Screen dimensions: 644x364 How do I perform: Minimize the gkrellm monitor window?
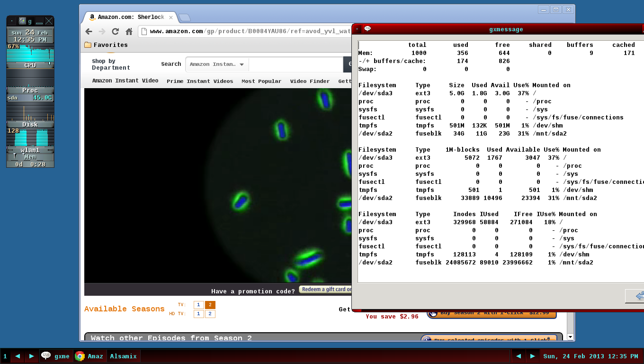pyautogui.click(x=39, y=21)
